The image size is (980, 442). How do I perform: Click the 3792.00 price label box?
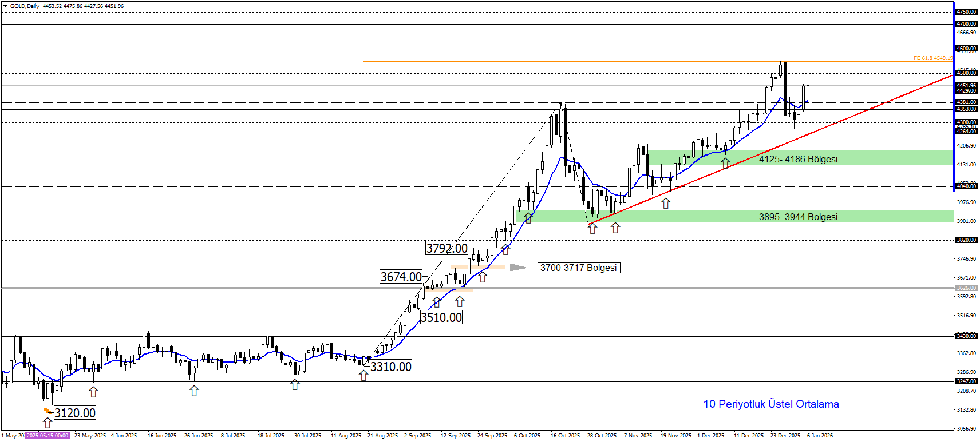pyautogui.click(x=446, y=248)
